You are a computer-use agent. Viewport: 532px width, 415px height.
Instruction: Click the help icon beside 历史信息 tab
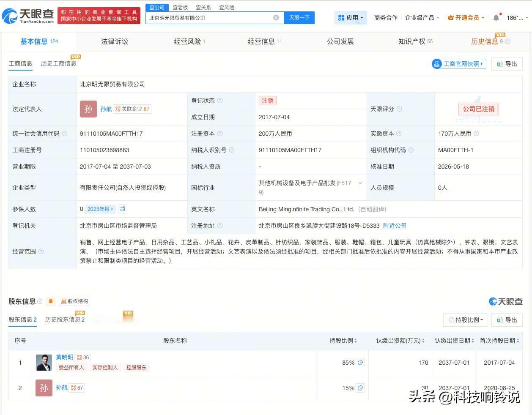click(x=508, y=41)
